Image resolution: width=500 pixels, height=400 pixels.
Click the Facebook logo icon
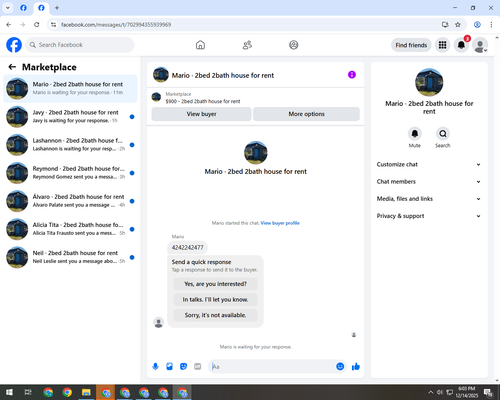tap(14, 45)
